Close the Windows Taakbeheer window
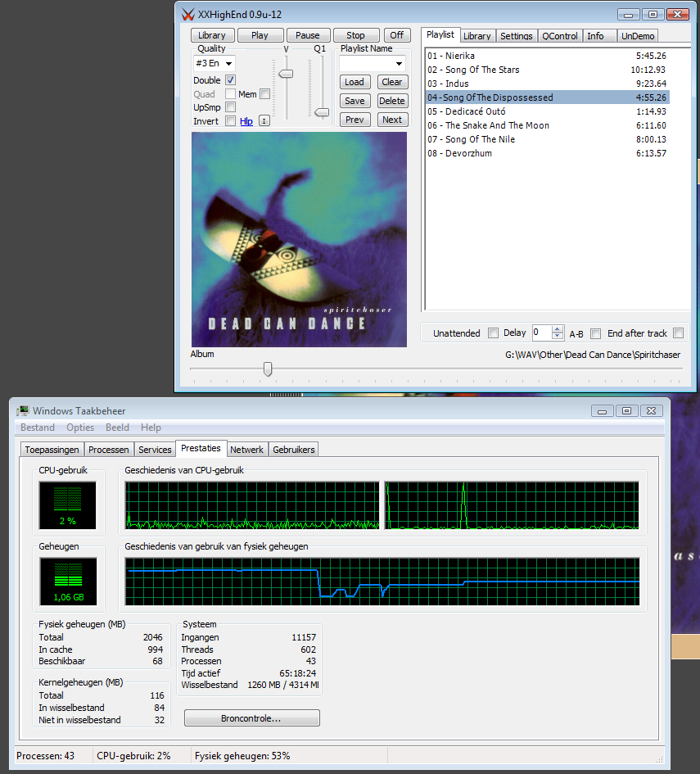 coord(651,410)
